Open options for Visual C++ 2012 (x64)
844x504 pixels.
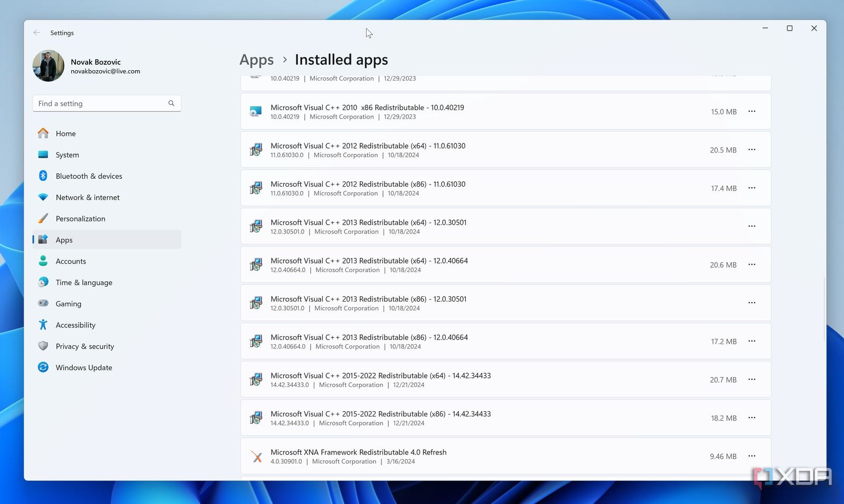point(752,150)
